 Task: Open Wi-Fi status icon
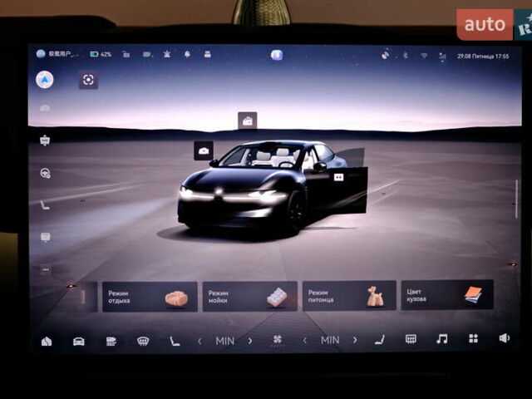[424, 56]
